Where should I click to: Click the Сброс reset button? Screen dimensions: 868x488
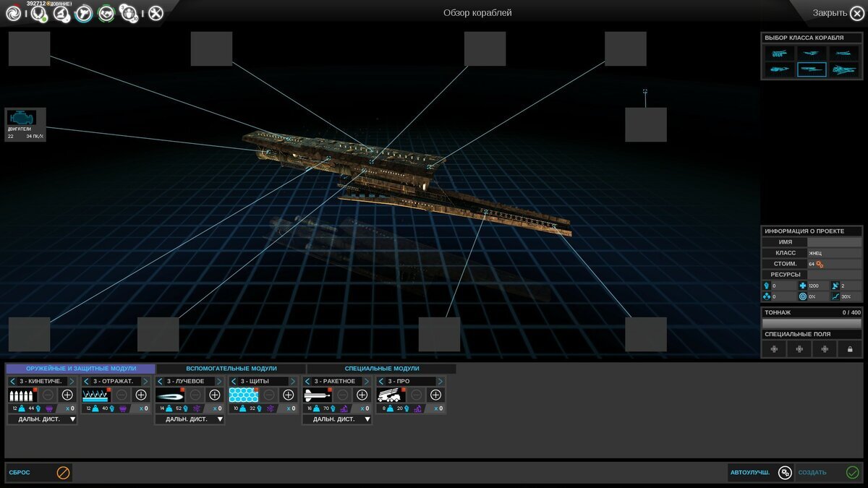pos(39,473)
